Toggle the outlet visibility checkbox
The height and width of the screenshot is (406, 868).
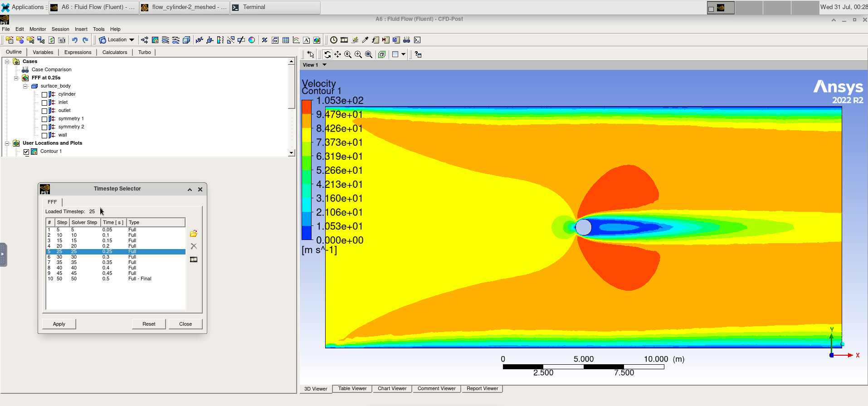(44, 111)
